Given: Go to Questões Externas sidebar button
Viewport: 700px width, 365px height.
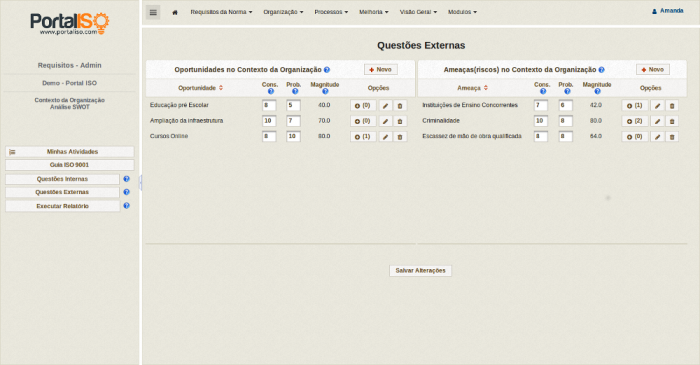Looking at the screenshot, I should [62, 192].
